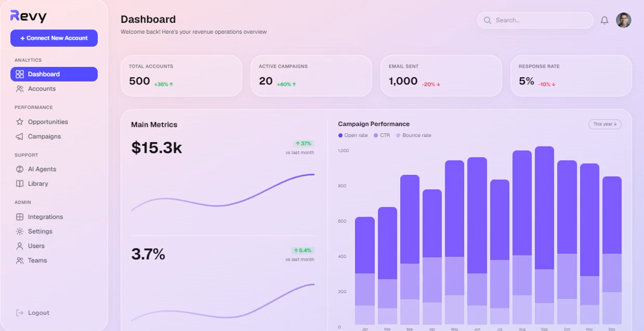Toggle Open rate legend series
The image size is (644, 331).
click(x=353, y=135)
